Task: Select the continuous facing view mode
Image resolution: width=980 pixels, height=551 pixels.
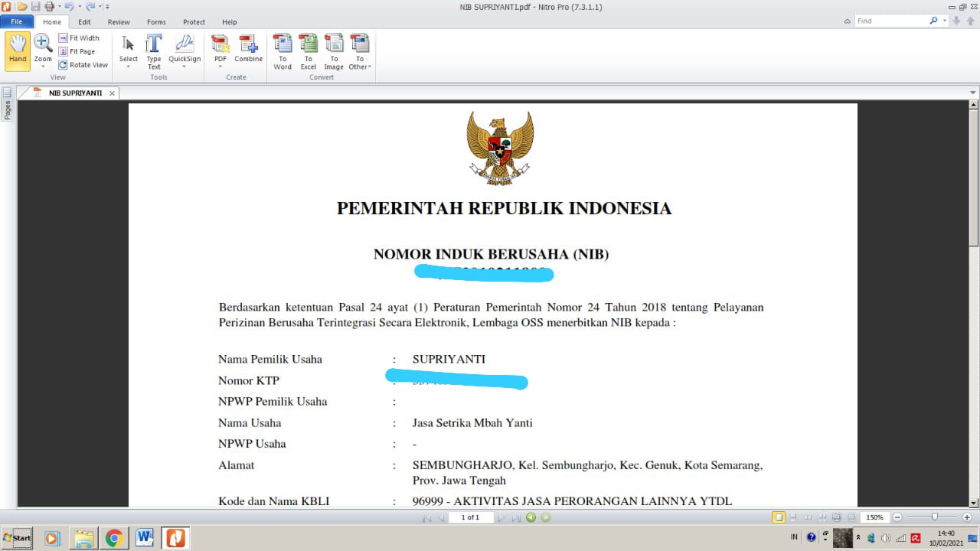Action: (x=823, y=517)
